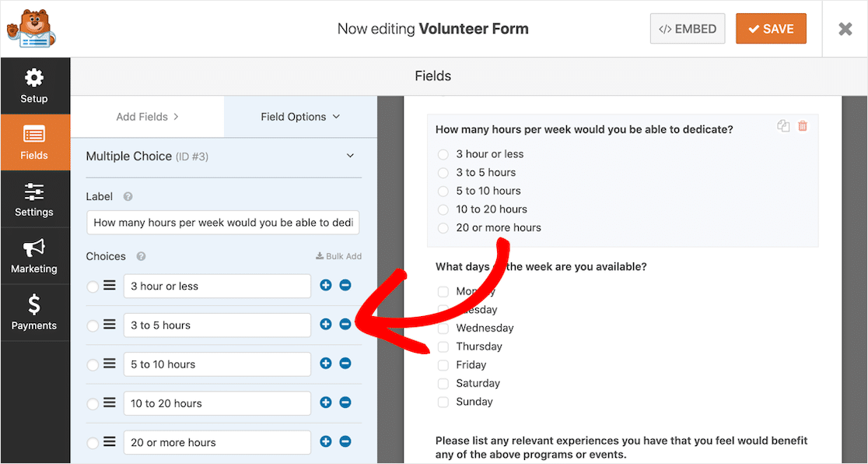Set '3 hour or less' as default choice

(x=93, y=286)
